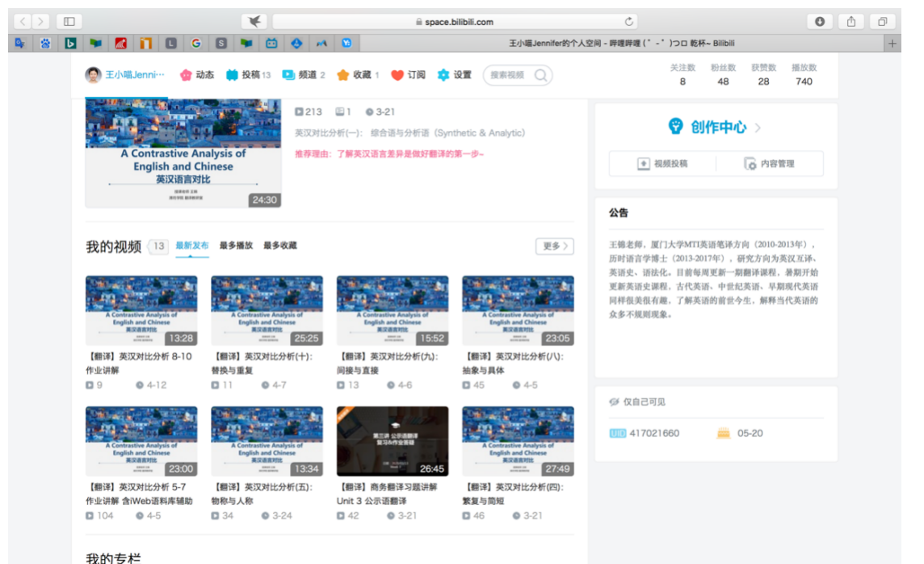Open the 设置 tab
Screen dimensions: 924x564
tap(455, 75)
